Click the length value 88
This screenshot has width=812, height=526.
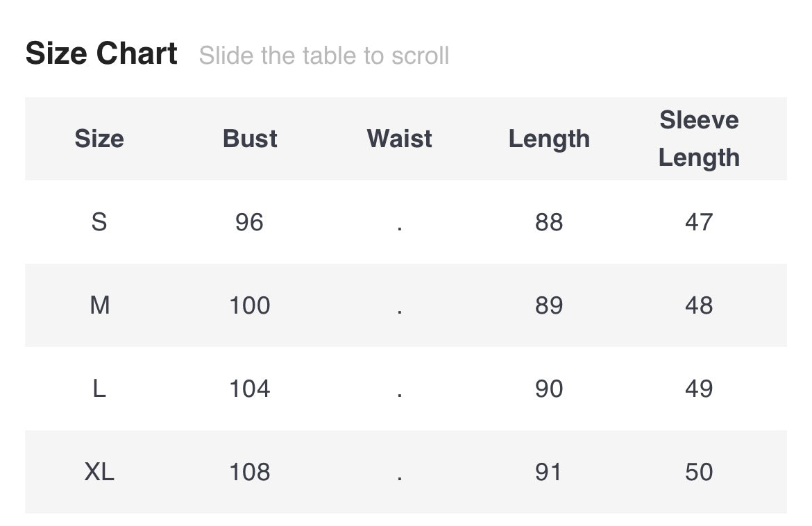click(549, 222)
